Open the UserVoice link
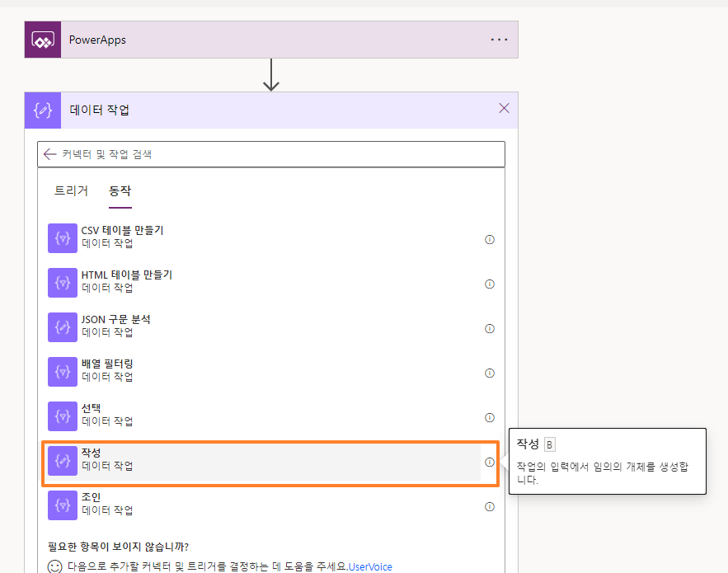This screenshot has height=573, width=728. pos(370,567)
